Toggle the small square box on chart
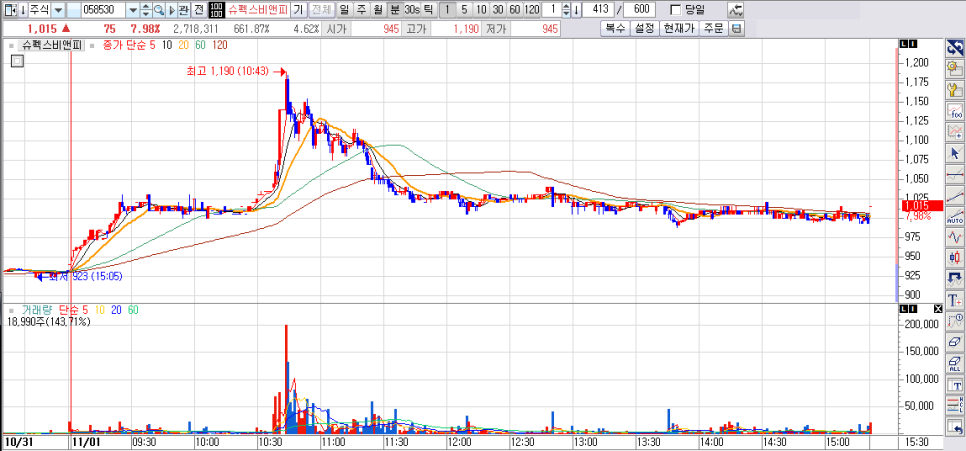 [18, 61]
